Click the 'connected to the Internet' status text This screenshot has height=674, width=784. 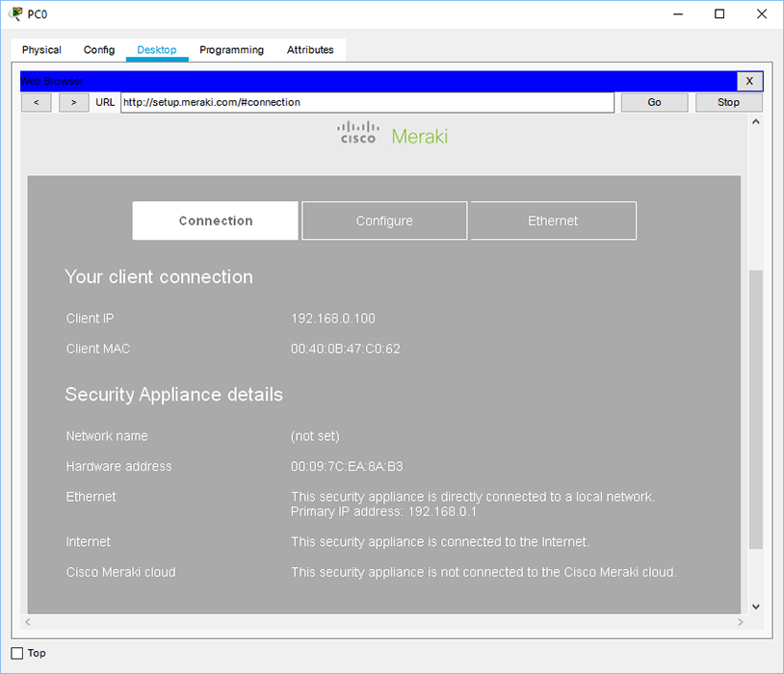(x=440, y=542)
